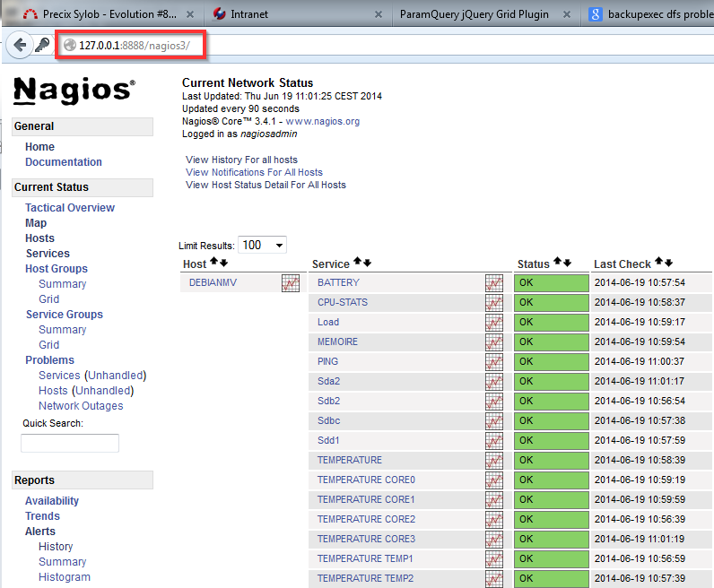The image size is (714, 588).
Task: Open Availability report link
Action: [x=52, y=501]
